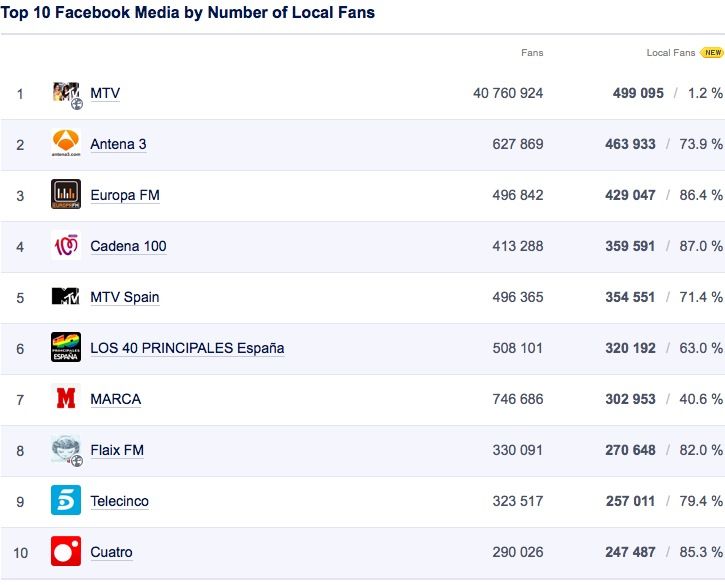Open LOS 40 PRINCIPALES España link
Image resolution: width=725 pixels, height=585 pixels.
pos(187,348)
